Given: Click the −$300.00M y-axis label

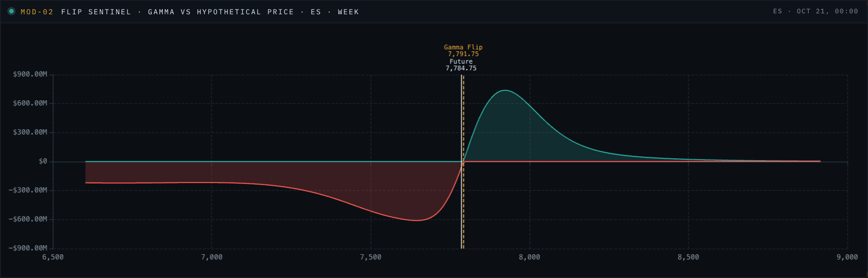Looking at the screenshot, I should 28,190.
